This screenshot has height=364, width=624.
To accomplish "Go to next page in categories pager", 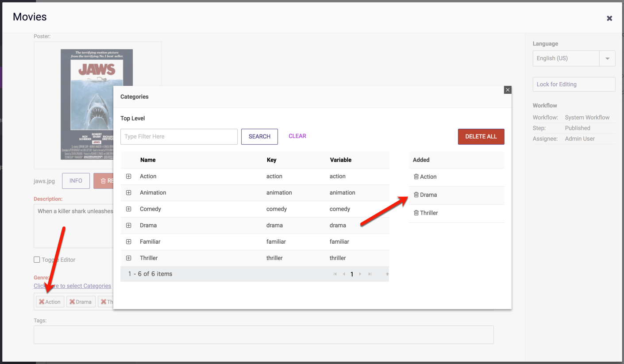I will click(360, 274).
